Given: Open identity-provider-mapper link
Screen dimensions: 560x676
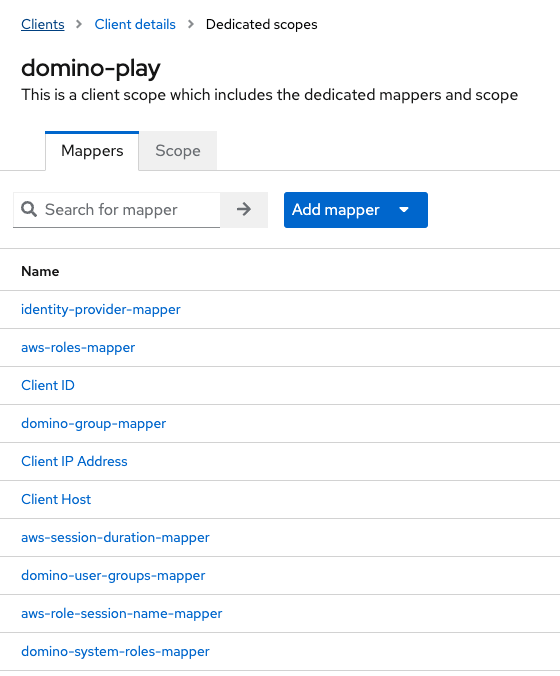Looking at the screenshot, I should (101, 310).
